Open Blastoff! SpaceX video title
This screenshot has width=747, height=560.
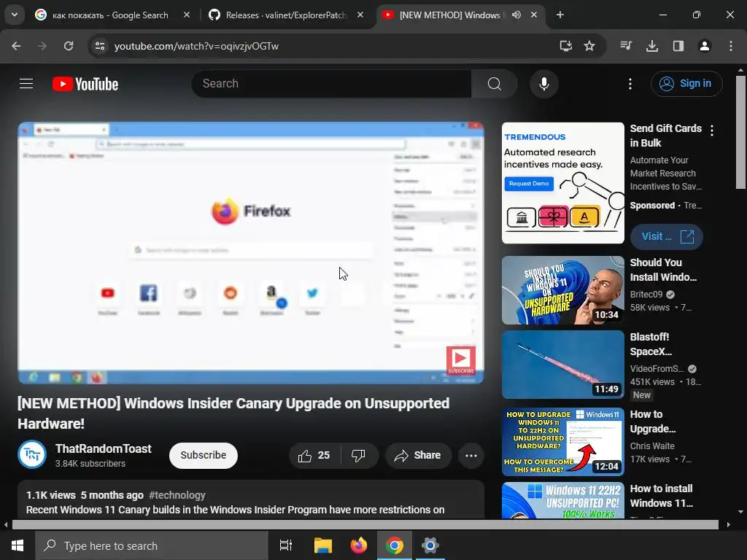coord(651,344)
